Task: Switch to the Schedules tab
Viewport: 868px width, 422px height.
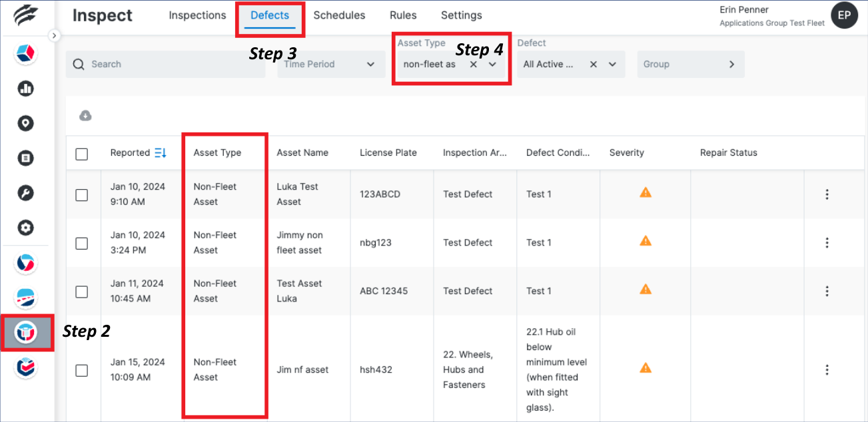Action: tap(339, 15)
